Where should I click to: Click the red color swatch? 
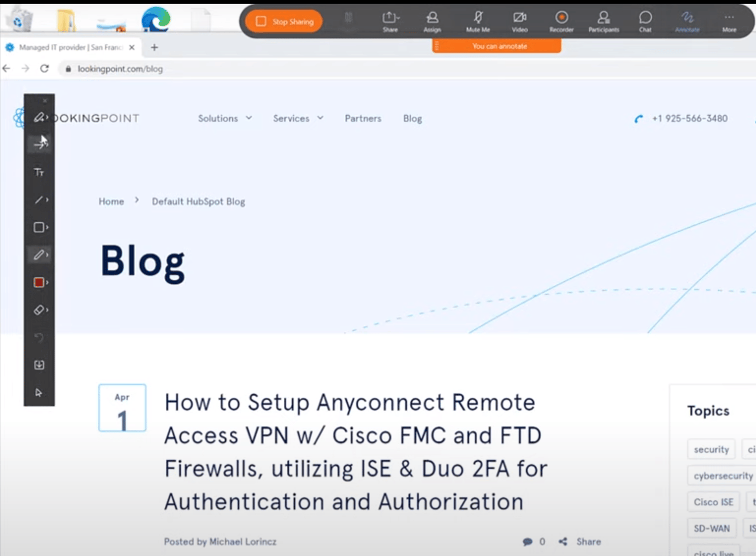click(x=39, y=282)
